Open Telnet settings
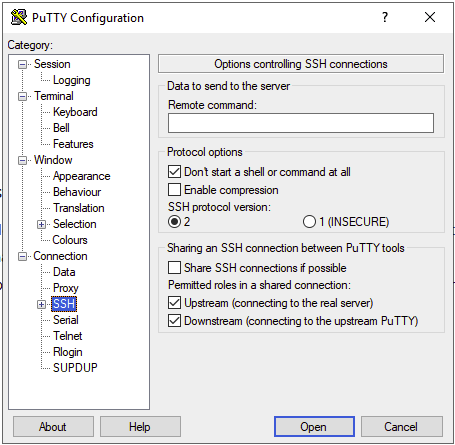 [67, 336]
